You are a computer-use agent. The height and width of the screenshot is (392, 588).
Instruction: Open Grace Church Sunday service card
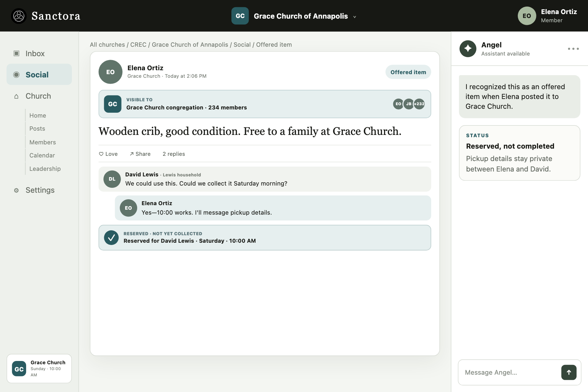click(39, 368)
